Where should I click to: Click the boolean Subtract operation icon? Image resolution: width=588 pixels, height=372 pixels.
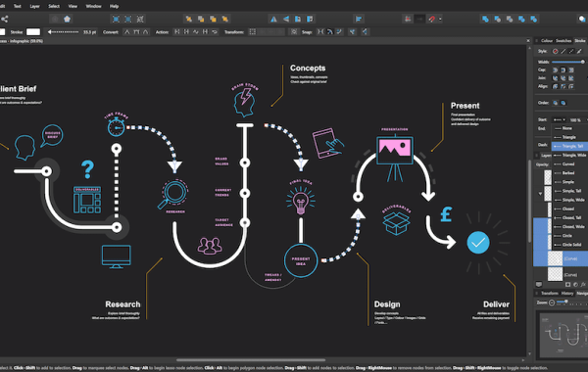[497, 19]
